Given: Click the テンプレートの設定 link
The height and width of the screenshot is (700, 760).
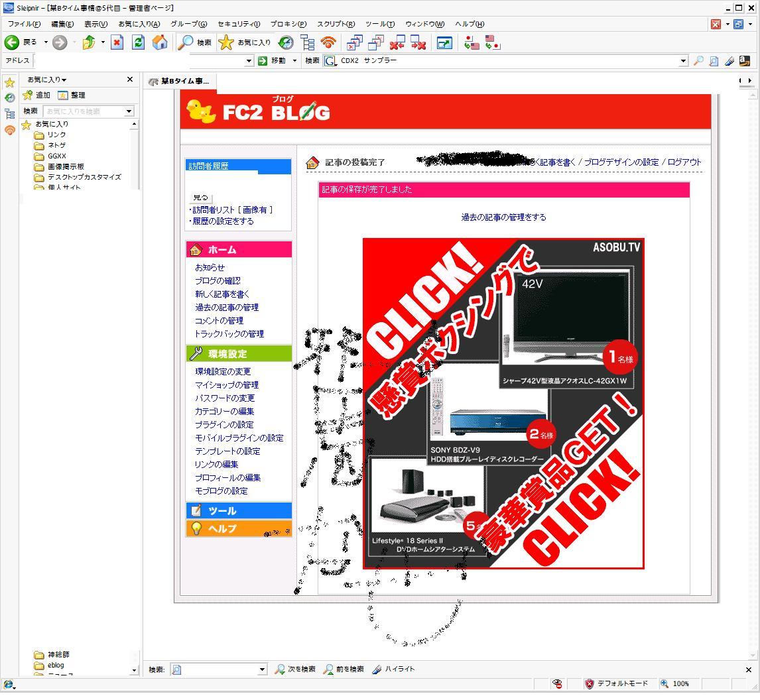Looking at the screenshot, I should click(227, 451).
